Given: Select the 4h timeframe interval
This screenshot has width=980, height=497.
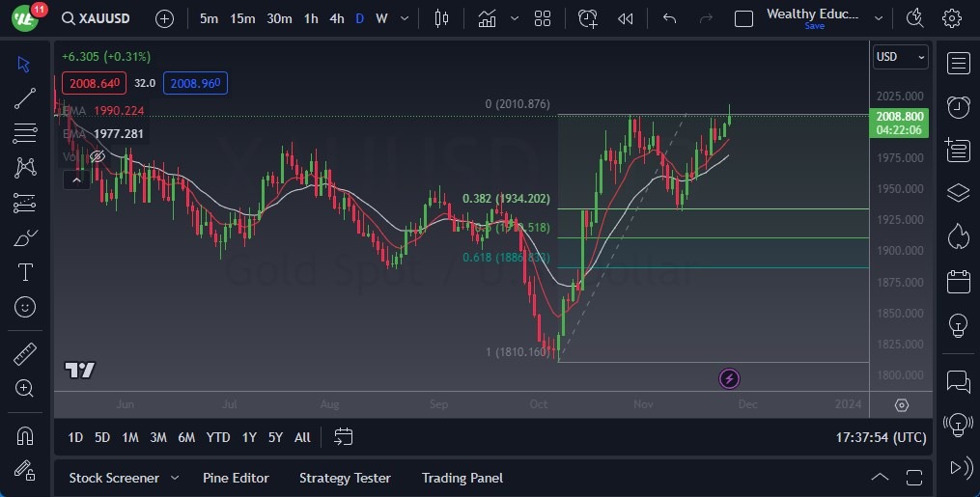Looking at the screenshot, I should 336,18.
